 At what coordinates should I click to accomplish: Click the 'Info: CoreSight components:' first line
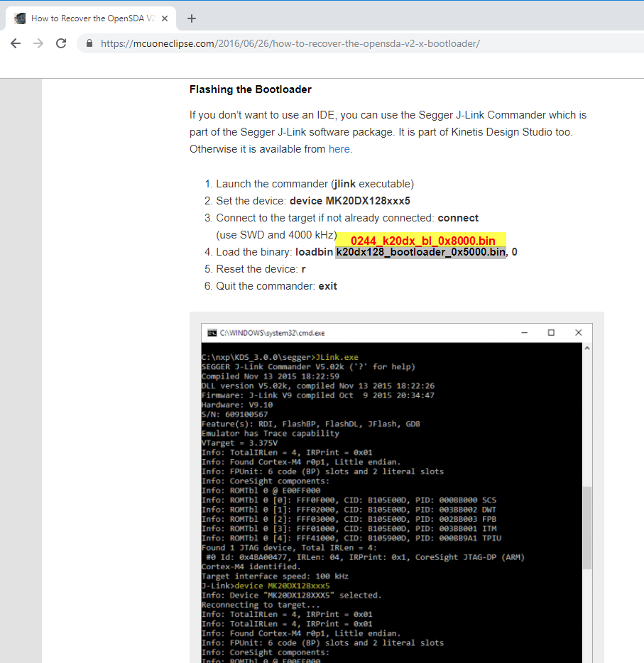coord(266,481)
